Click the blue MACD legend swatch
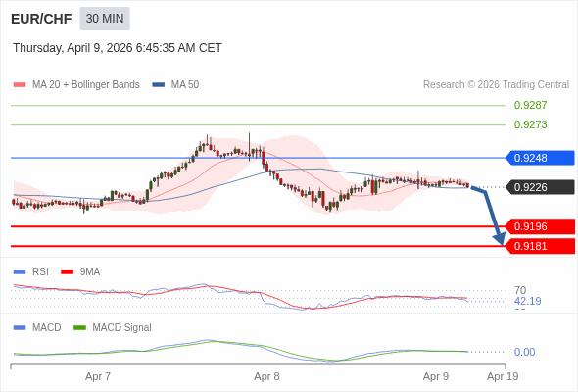Viewport: 578px width, 392px height. pyautogui.click(x=20, y=328)
